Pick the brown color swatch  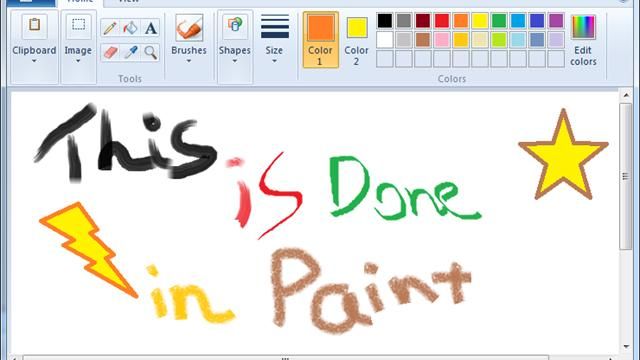(423, 40)
